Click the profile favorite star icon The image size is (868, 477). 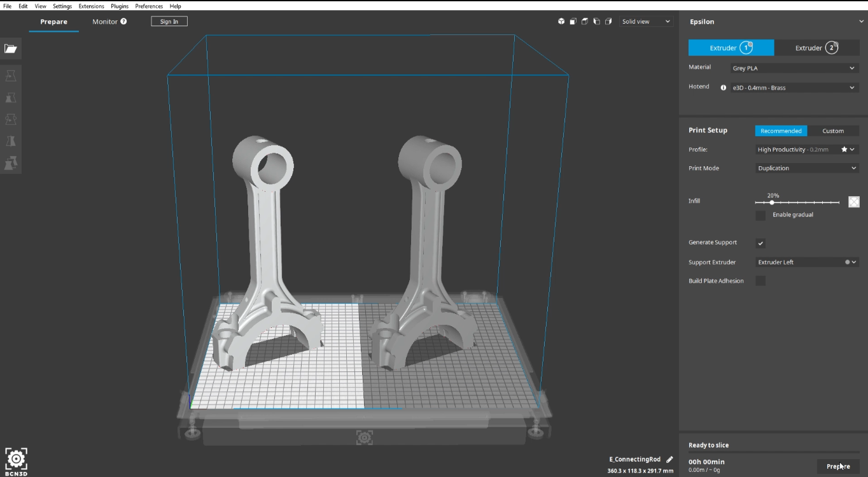[x=844, y=149]
